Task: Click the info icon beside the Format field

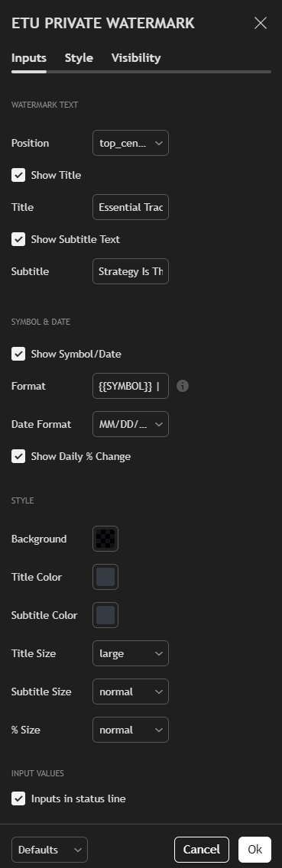Action: click(183, 386)
